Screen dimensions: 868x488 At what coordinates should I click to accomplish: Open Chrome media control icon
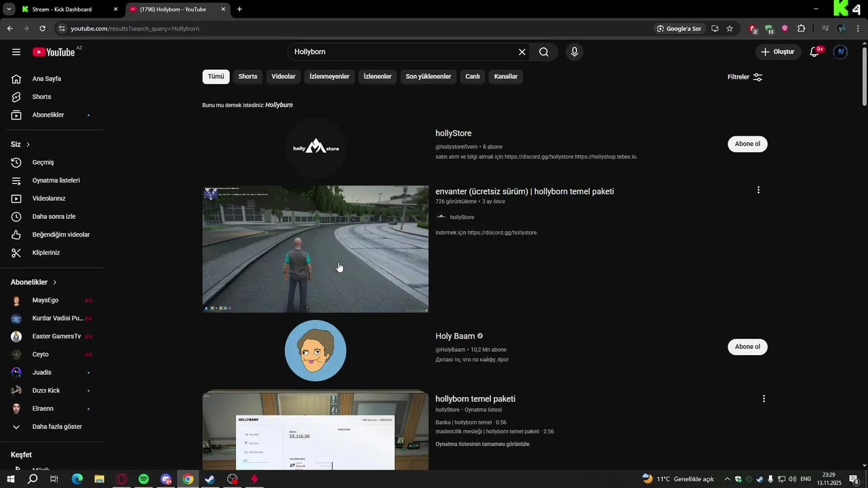coord(825,28)
